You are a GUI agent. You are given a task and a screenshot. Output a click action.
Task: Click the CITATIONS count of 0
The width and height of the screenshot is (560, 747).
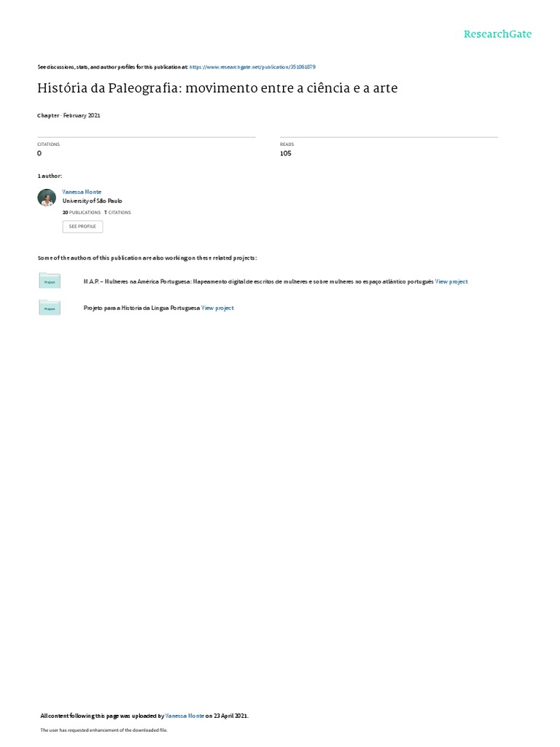(x=39, y=153)
